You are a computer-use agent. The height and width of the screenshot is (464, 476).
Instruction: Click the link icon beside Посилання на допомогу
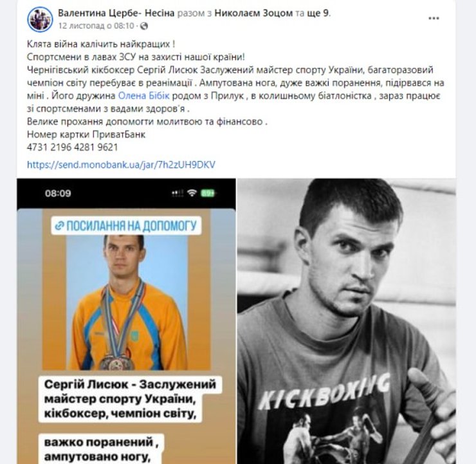59,226
